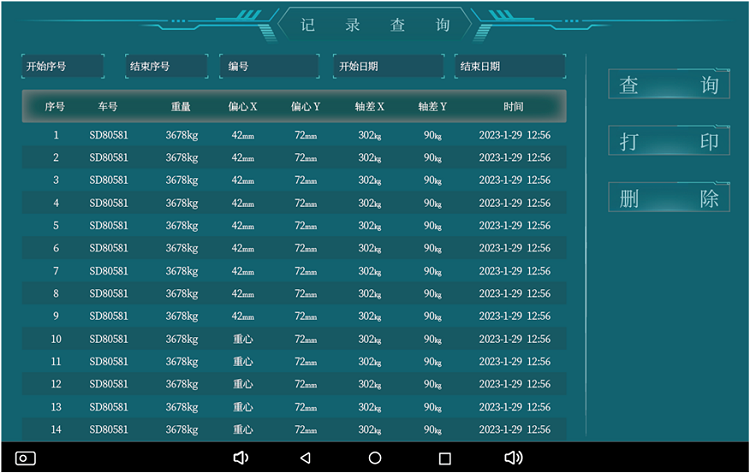Select the 偏心X column header
This screenshot has width=750, height=473.
(x=242, y=106)
